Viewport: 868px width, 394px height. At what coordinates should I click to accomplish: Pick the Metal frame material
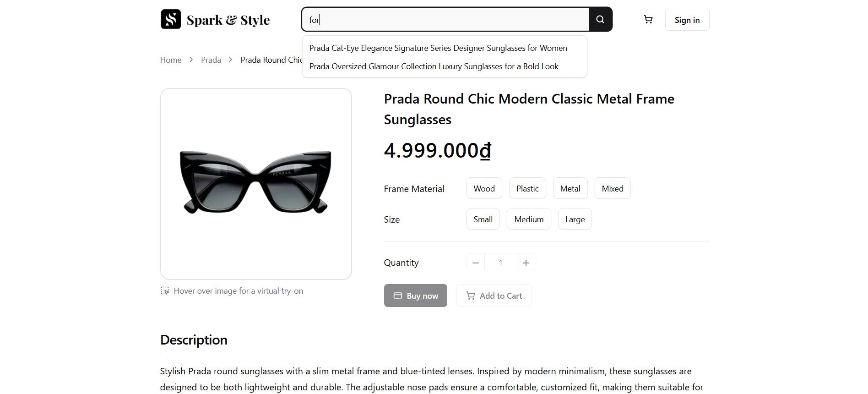click(570, 188)
